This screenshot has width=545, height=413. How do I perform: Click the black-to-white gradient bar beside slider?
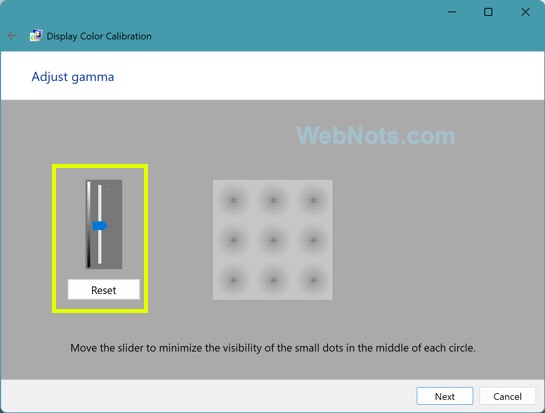89,224
